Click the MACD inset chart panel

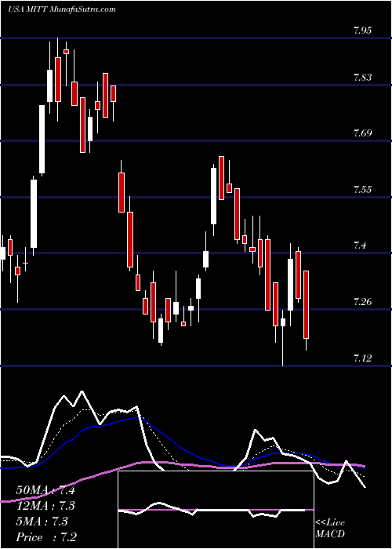pos(216,510)
